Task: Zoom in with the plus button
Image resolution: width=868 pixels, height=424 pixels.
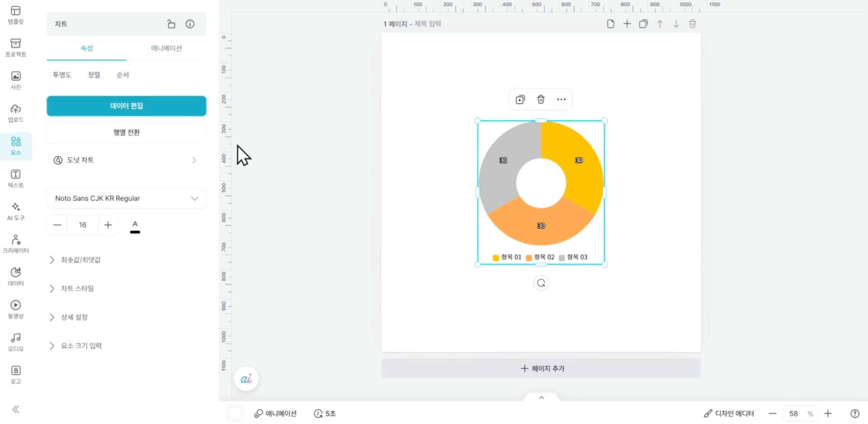Action: (828, 414)
